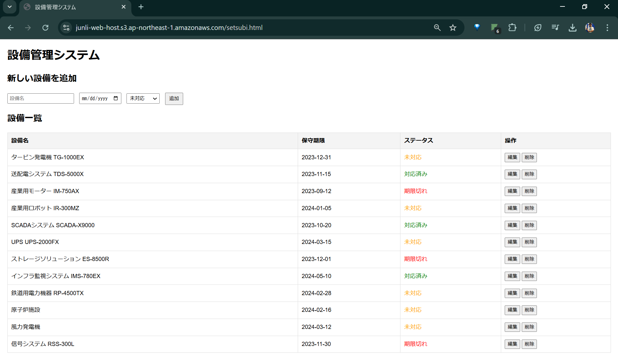Click the 設備名 input field
The width and height of the screenshot is (618, 364).
41,98
